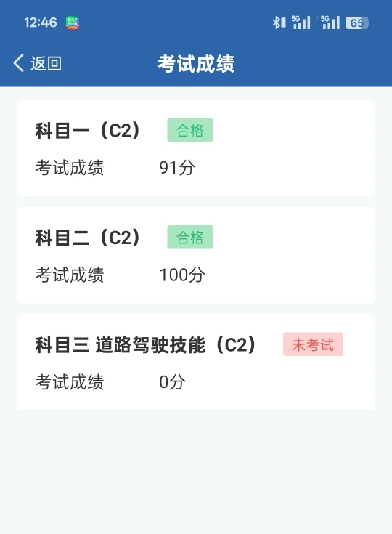Tap the second 5G signal strength icon
Image resolution: width=392 pixels, height=534 pixels.
(x=330, y=23)
